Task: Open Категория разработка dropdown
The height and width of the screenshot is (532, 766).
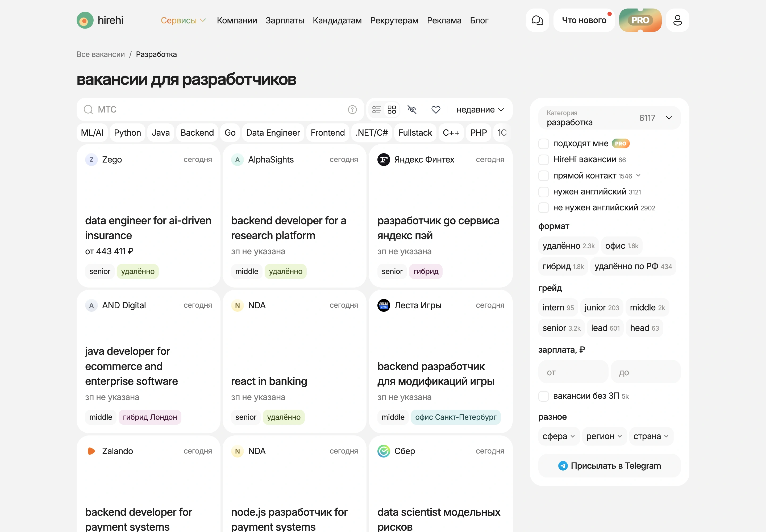Action: tap(609, 118)
